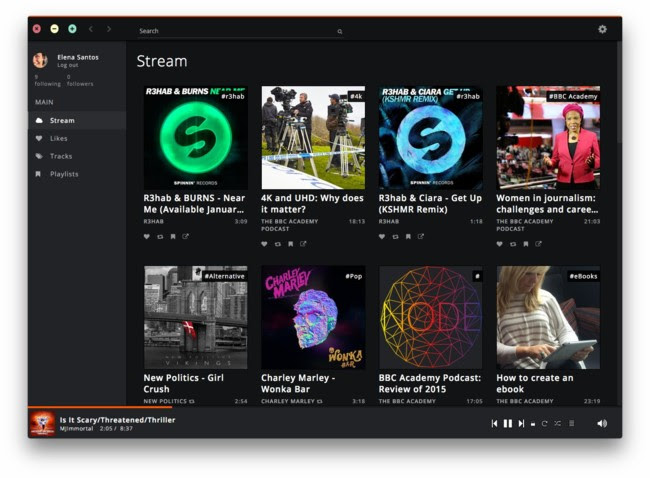Open the settings gear
The width and height of the screenshot is (650, 478).
click(602, 29)
